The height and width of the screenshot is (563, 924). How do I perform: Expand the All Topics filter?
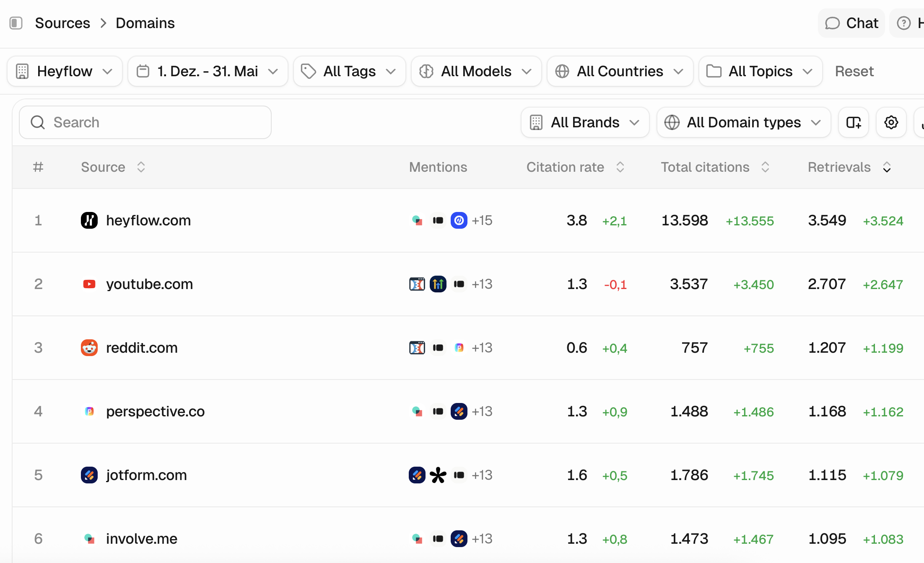pyautogui.click(x=760, y=71)
